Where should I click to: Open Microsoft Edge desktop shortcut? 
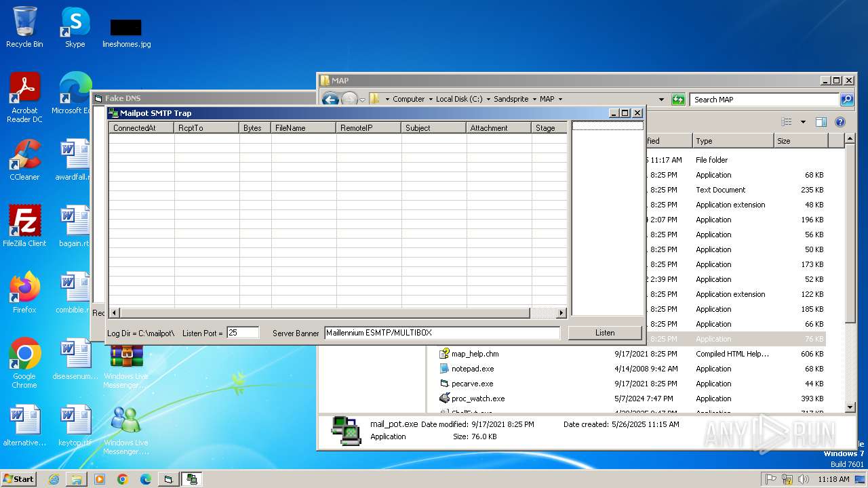[73, 94]
